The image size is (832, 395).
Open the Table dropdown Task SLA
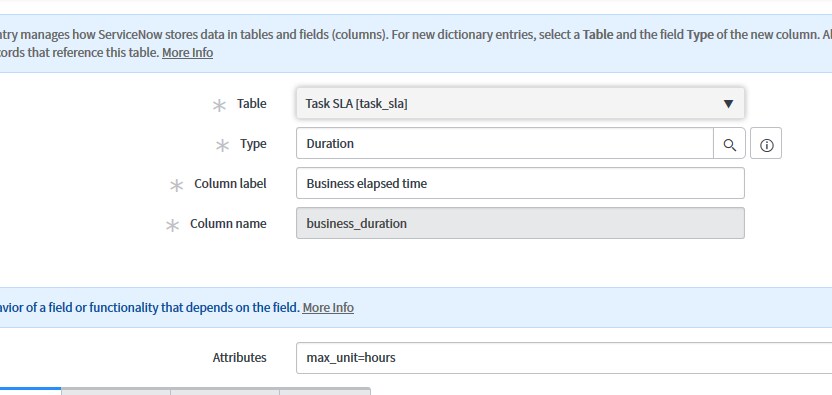click(x=520, y=104)
